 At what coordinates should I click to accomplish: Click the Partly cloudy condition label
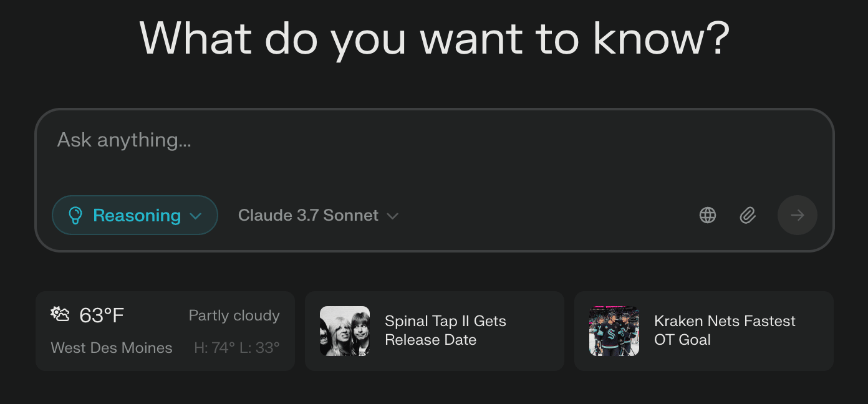click(234, 315)
